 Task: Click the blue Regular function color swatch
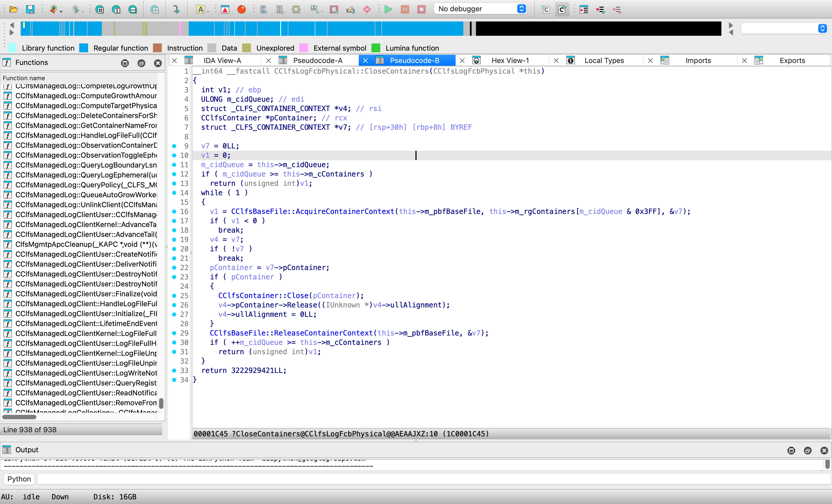pos(84,48)
